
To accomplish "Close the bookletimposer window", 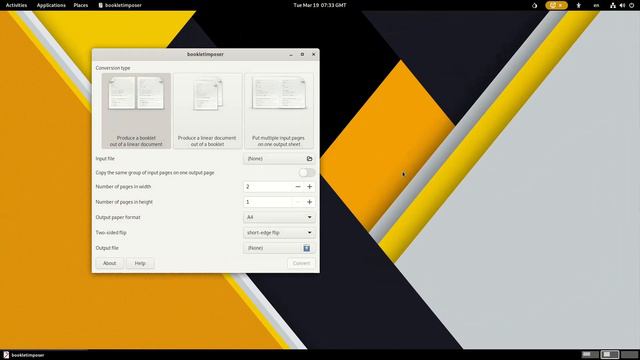I will coord(313,54).
